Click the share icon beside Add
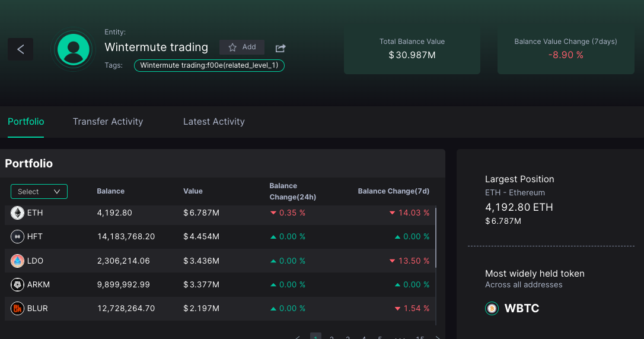Viewport: 644px width, 339px height. point(280,47)
